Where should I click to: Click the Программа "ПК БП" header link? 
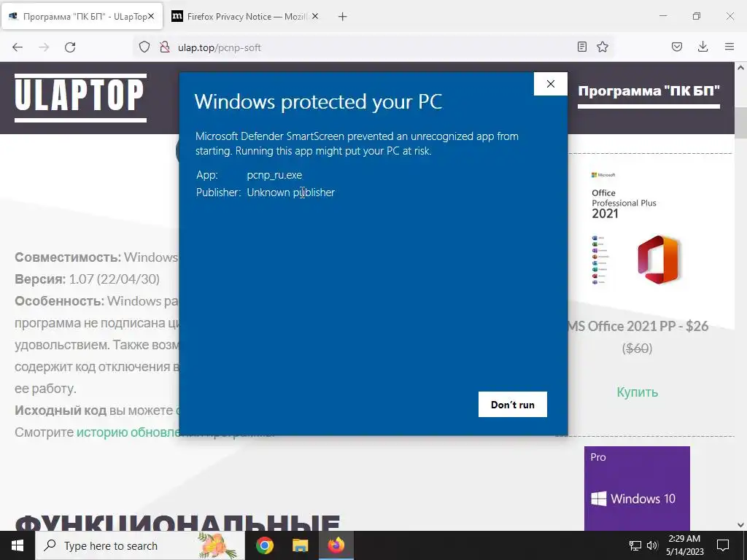point(649,91)
